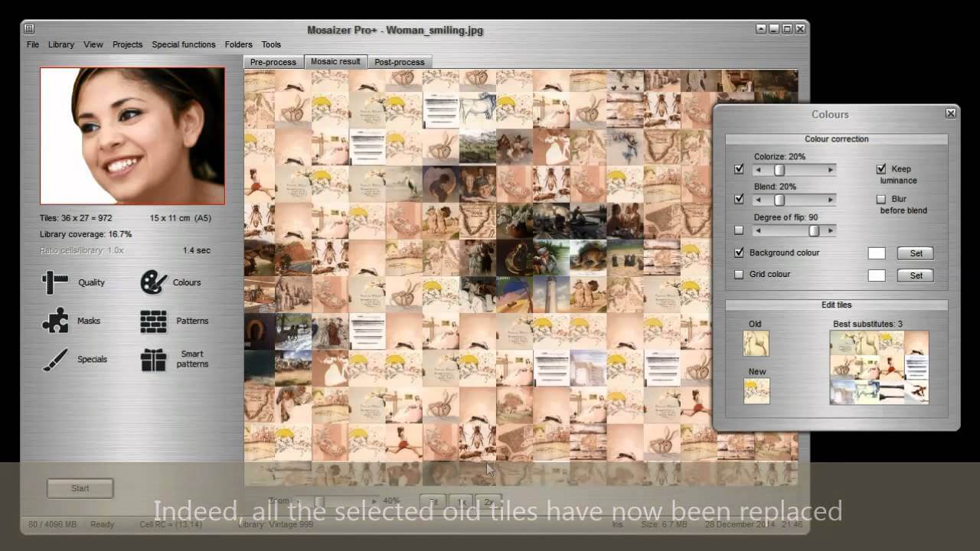This screenshot has height=551, width=980.
Task: Enable the Grid colour checkbox
Action: pyautogui.click(x=739, y=274)
